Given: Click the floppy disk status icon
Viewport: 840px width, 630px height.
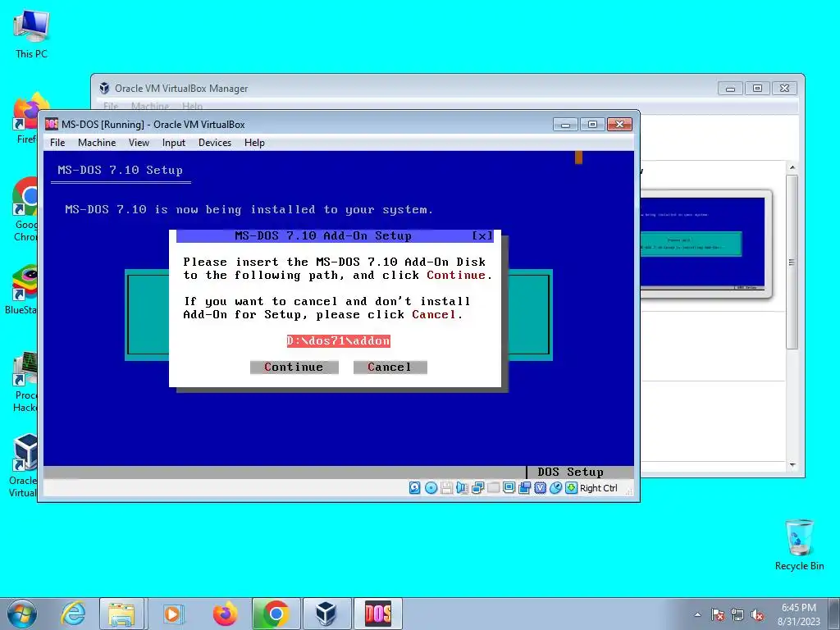Looking at the screenshot, I should (446, 487).
